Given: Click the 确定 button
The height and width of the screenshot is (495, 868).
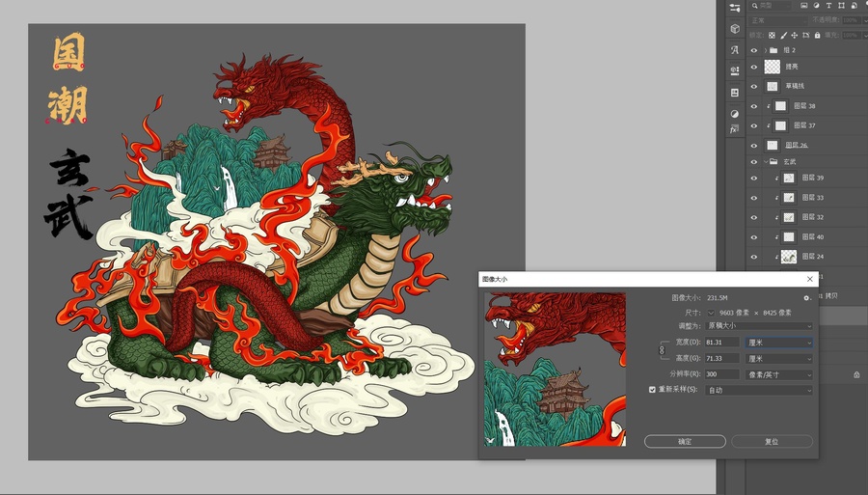Looking at the screenshot, I should 685,441.
